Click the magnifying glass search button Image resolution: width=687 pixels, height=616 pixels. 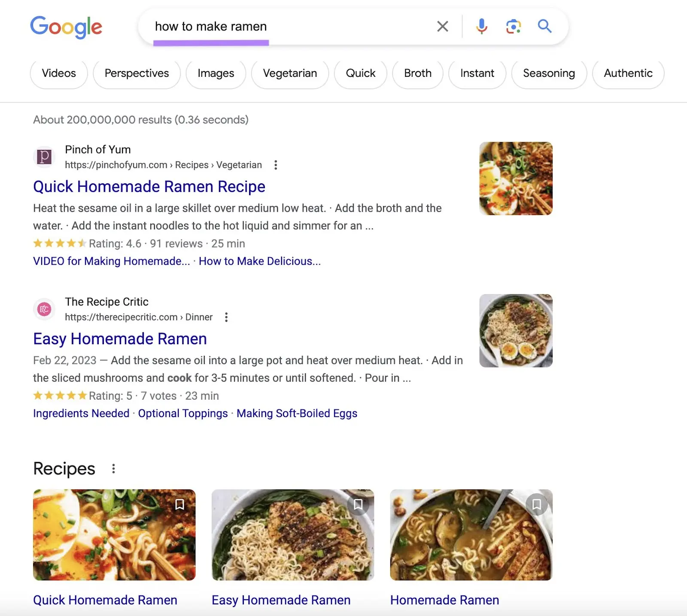tap(544, 26)
